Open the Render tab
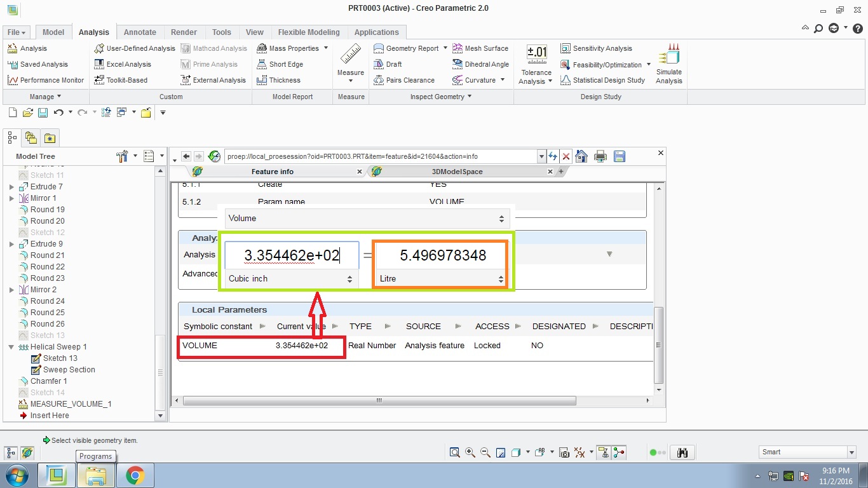 184,32
